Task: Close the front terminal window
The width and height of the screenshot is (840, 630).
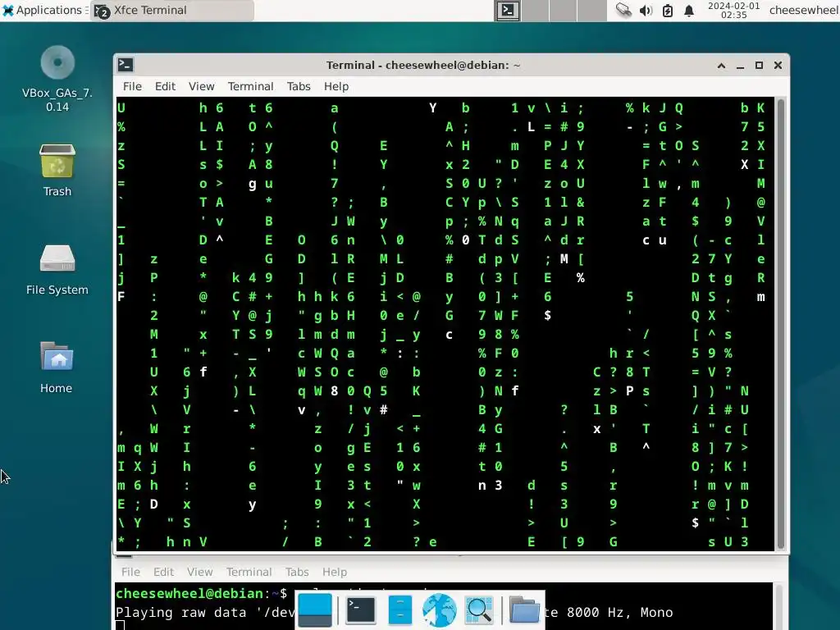Action: pos(778,66)
